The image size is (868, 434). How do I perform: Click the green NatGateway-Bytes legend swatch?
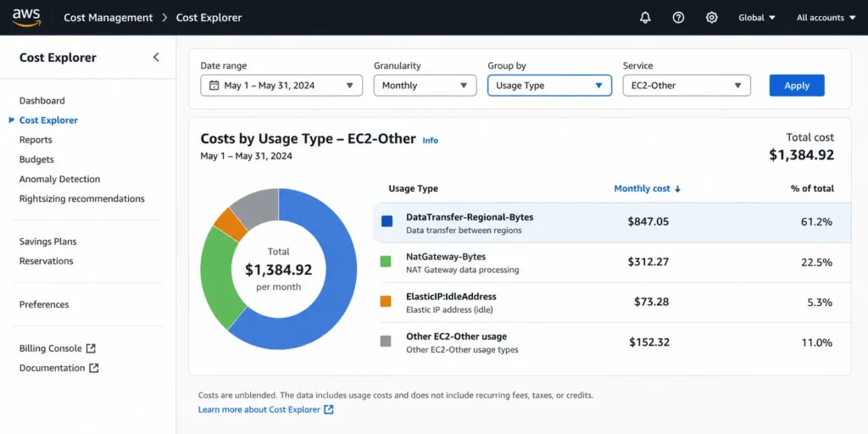pos(386,261)
